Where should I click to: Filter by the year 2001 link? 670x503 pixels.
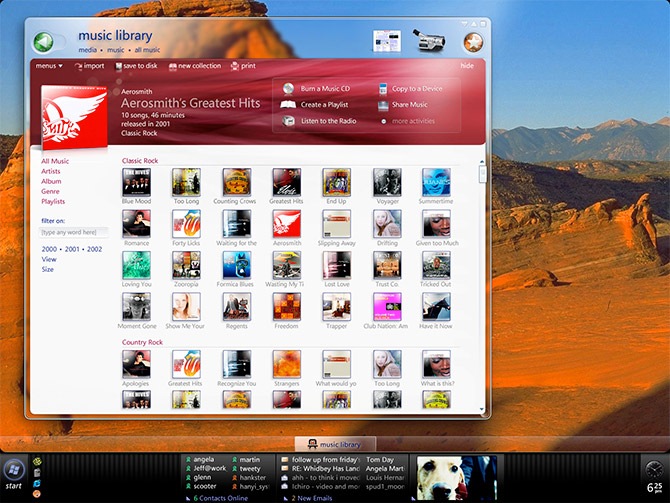click(71, 248)
